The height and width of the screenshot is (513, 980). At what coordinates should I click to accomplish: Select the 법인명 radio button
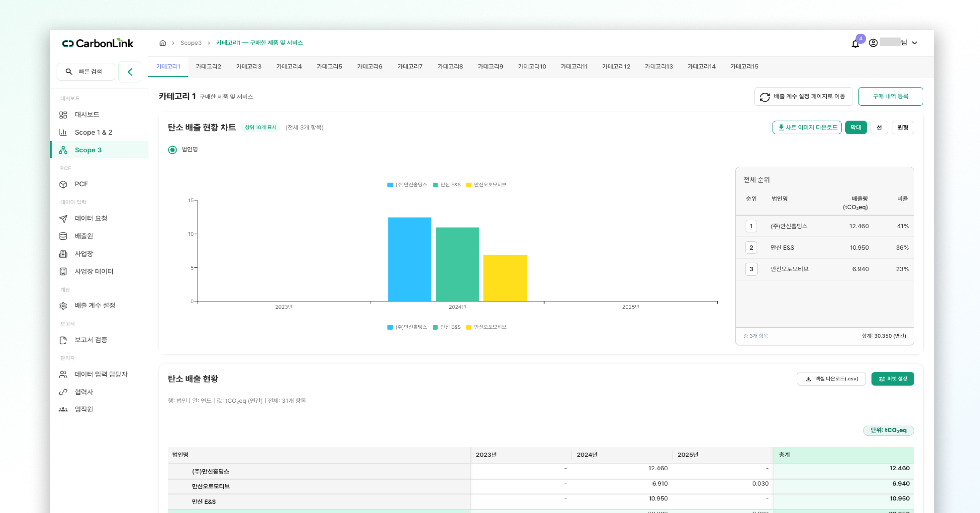click(x=172, y=150)
